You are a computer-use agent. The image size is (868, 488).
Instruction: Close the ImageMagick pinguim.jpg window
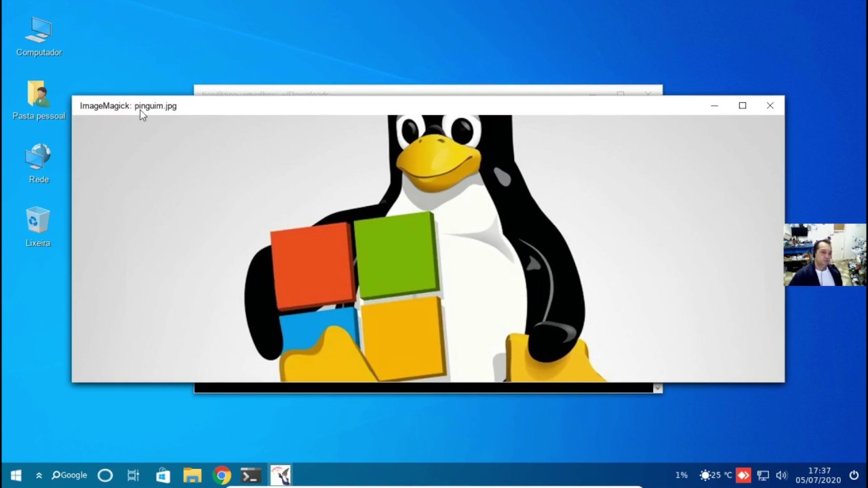[770, 106]
